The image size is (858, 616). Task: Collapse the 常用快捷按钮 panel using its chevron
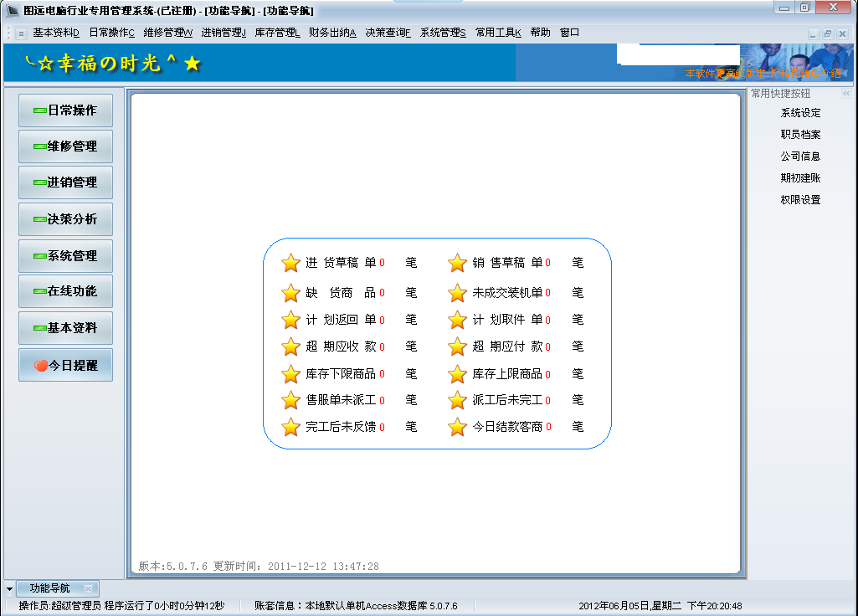(845, 94)
